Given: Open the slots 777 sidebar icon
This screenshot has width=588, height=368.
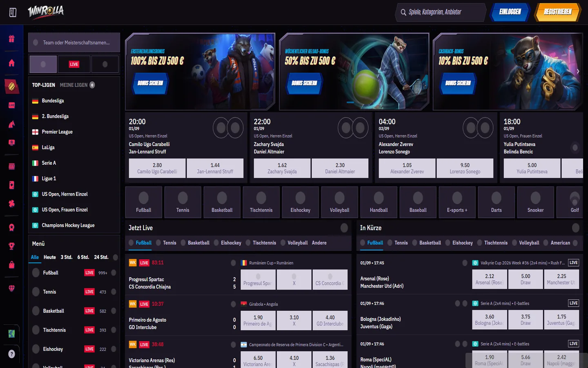Looking at the screenshot, I should pyautogui.click(x=11, y=166).
